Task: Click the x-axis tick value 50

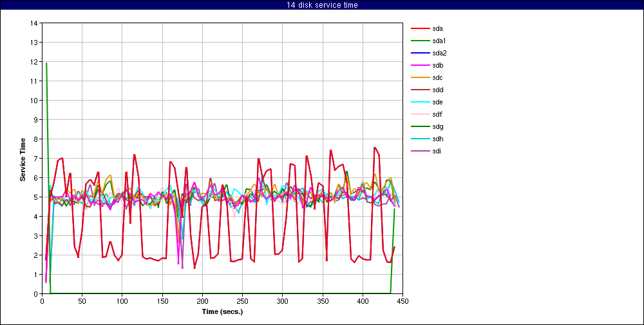Action: pyautogui.click(x=82, y=300)
